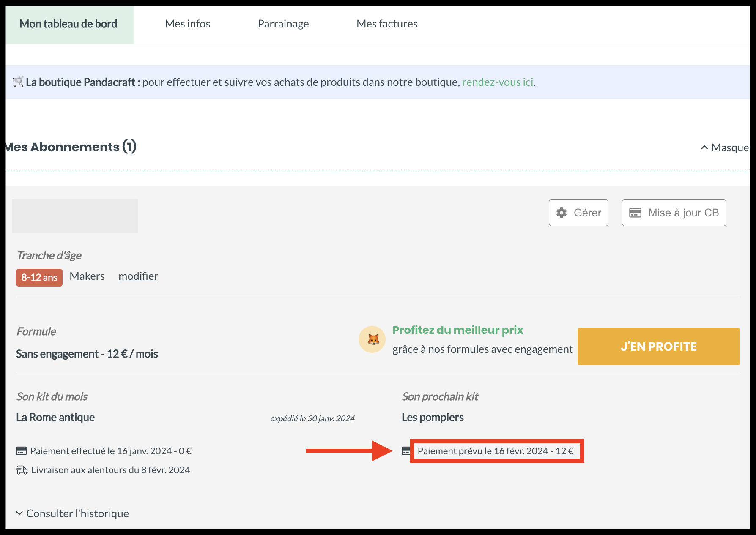Screen dimensions: 756x535
Task: Expand Consulter l'historique
Action: (72, 513)
